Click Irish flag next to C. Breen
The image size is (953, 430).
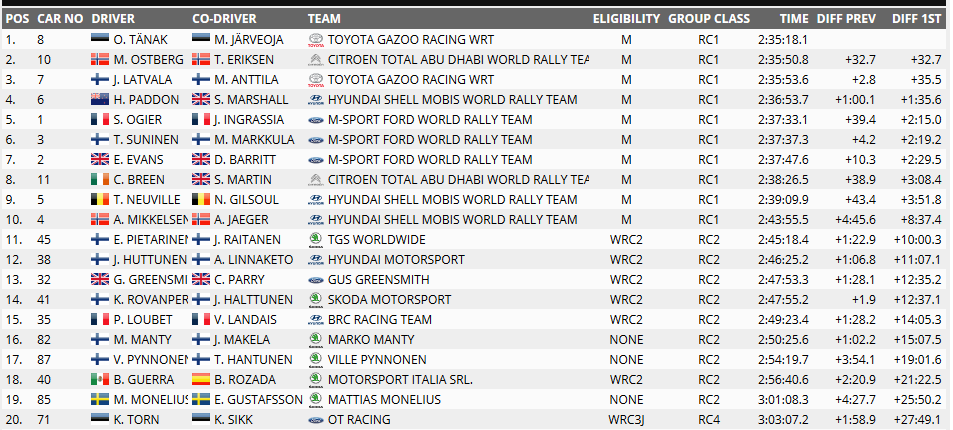tap(99, 180)
